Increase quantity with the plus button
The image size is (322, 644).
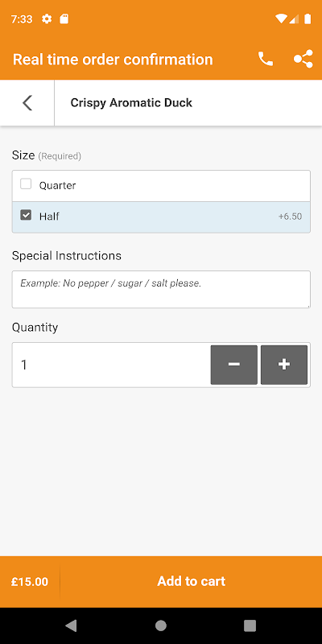(x=284, y=365)
